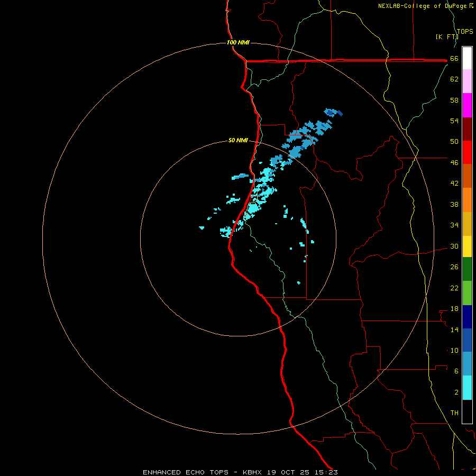Click the '19 OCT 25' date text

point(288,472)
